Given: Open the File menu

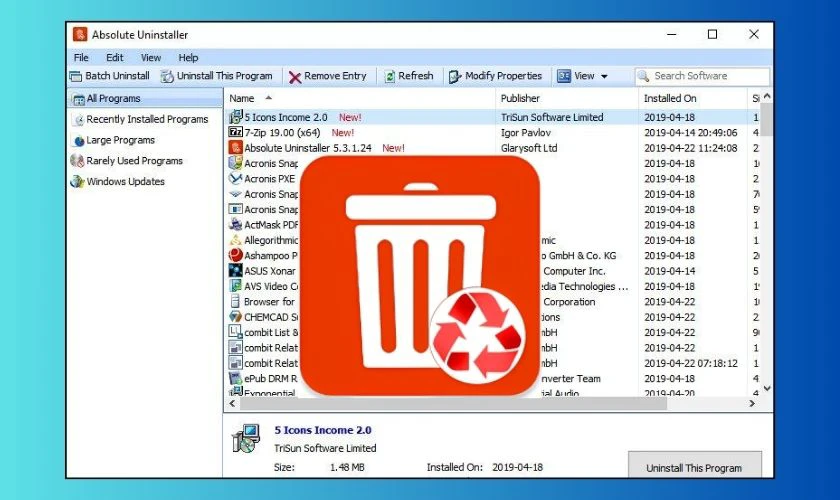Looking at the screenshot, I should click(x=81, y=57).
